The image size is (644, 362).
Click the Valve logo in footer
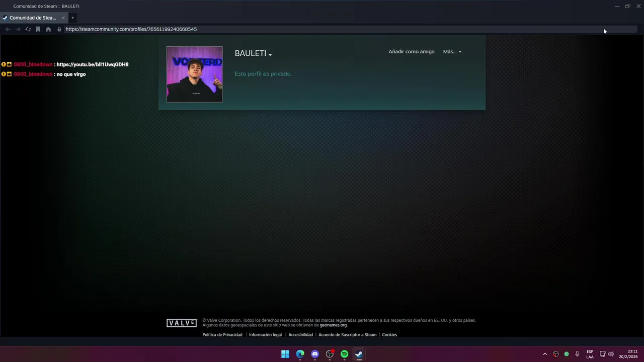[182, 323]
